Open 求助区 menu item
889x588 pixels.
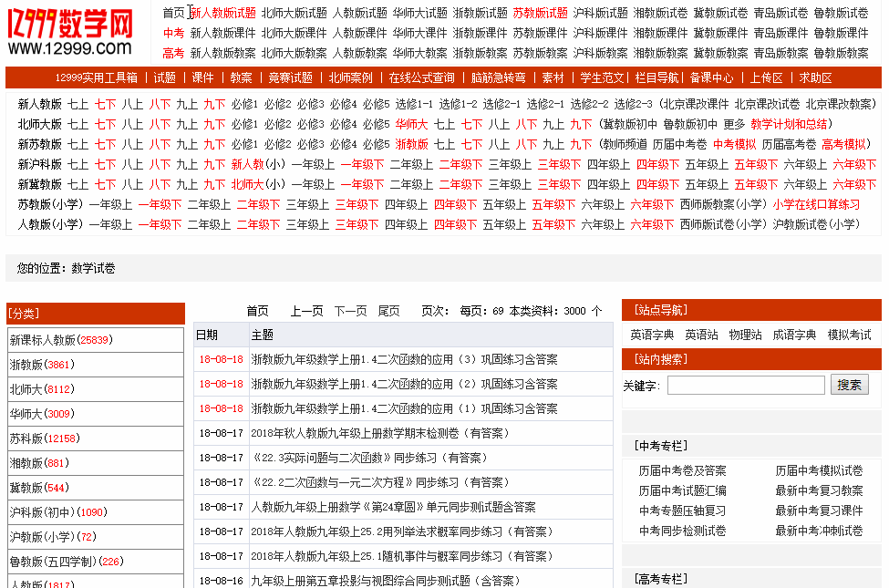coord(815,77)
